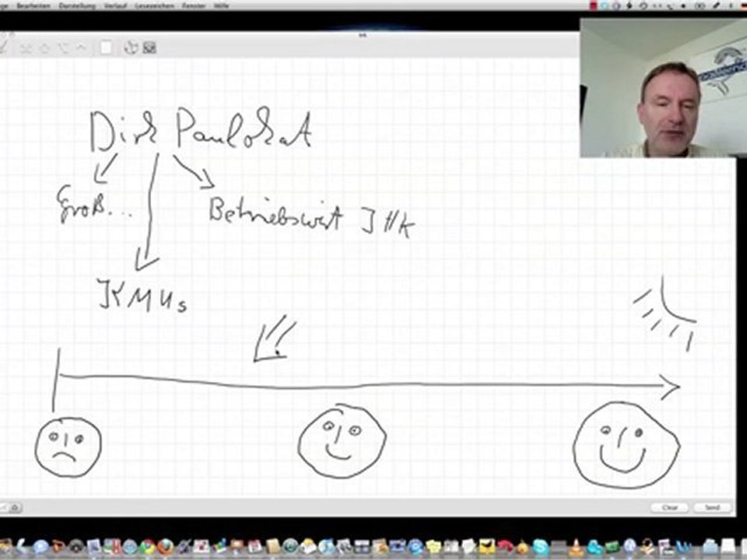This screenshot has height=560, width=747.
Task: Select the pencil drawing tool
Action: [x=3, y=47]
